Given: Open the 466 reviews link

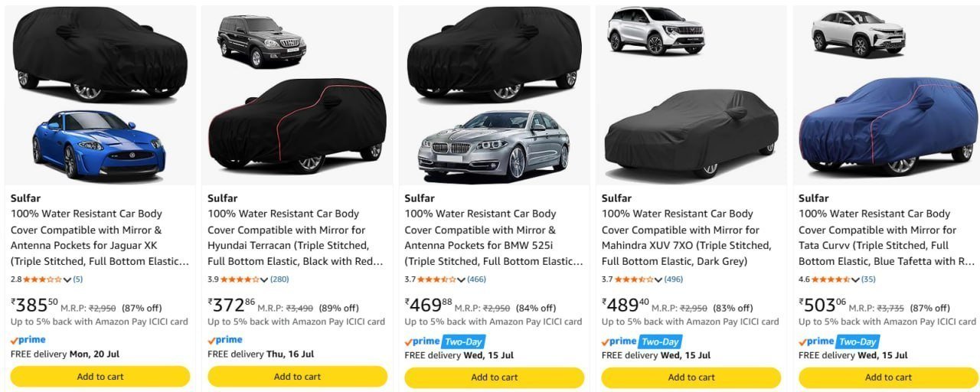Looking at the screenshot, I should pyautogui.click(x=476, y=279).
